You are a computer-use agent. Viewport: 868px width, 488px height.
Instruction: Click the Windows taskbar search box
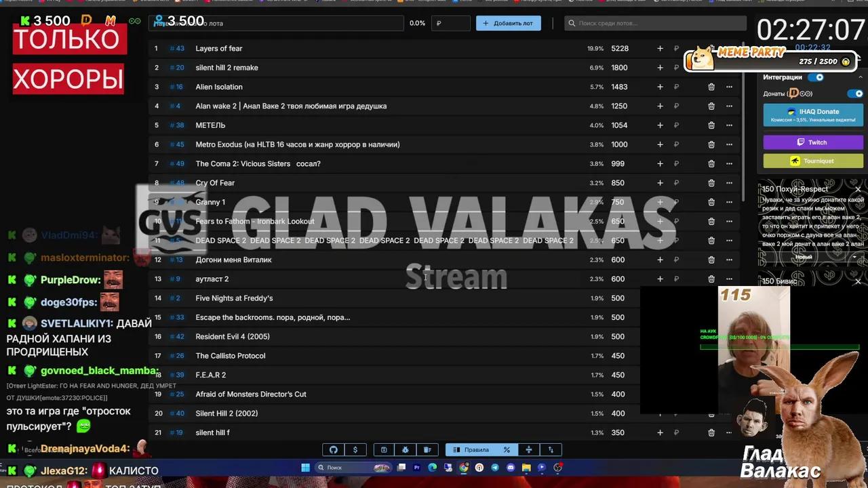tap(355, 468)
